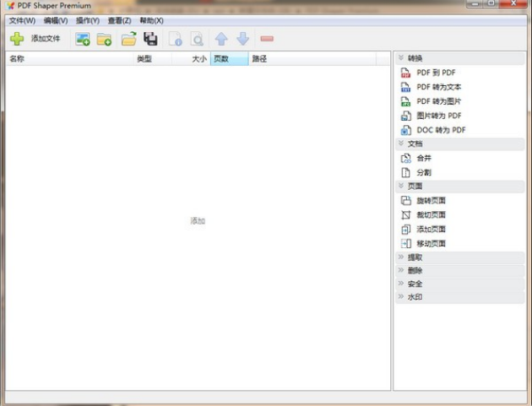Screen dimensions: 532x406
Task: Select the 旋转页面 text label
Action: [x=431, y=200]
